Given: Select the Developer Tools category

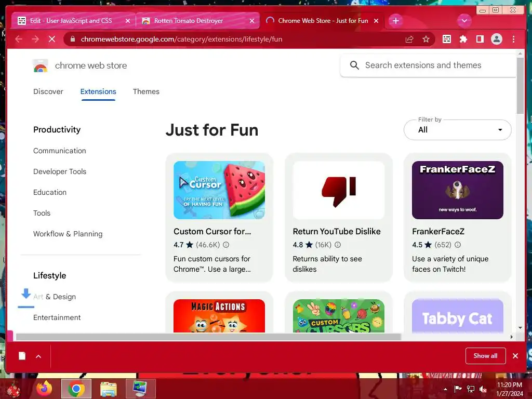Looking at the screenshot, I should point(60,171).
